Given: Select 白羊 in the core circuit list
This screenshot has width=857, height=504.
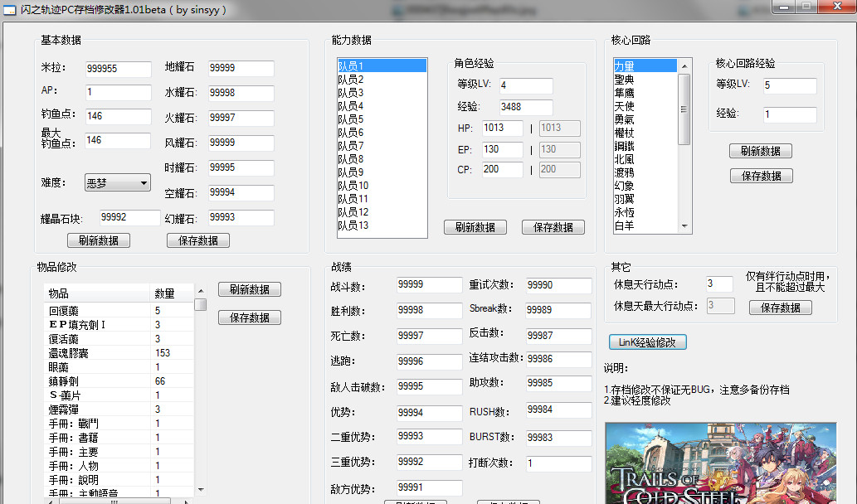Looking at the screenshot, I should coord(645,225).
